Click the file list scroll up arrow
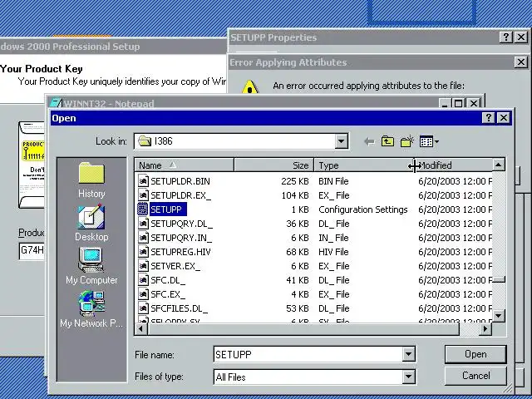This screenshot has width=532, height=399. tap(499, 165)
